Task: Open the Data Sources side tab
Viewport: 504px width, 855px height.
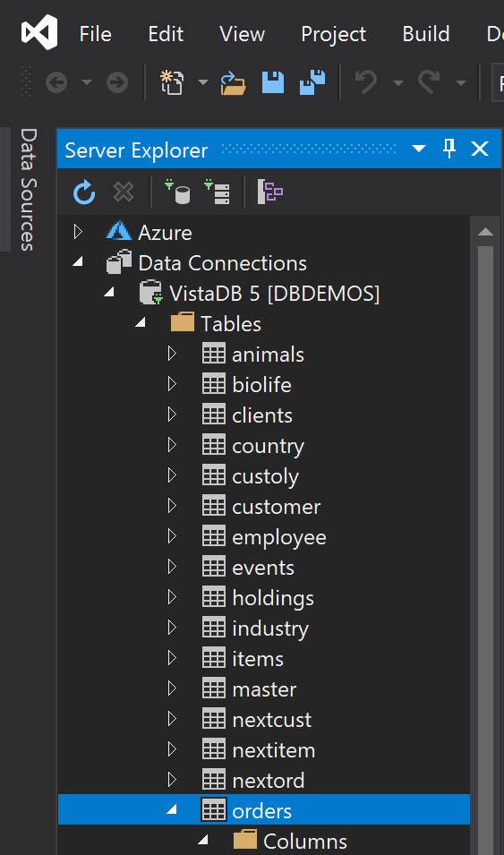Action: coord(28,189)
